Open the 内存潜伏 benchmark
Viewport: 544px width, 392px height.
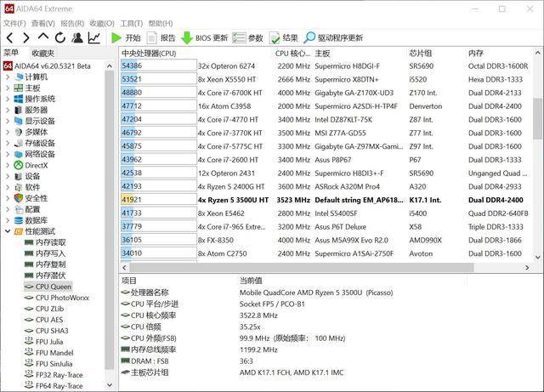click(x=45, y=276)
